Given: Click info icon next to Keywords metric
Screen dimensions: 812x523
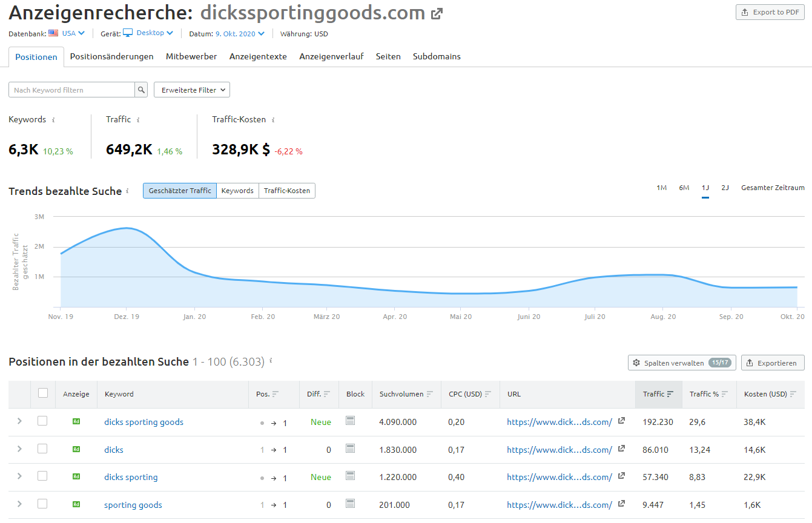Looking at the screenshot, I should coord(53,120).
